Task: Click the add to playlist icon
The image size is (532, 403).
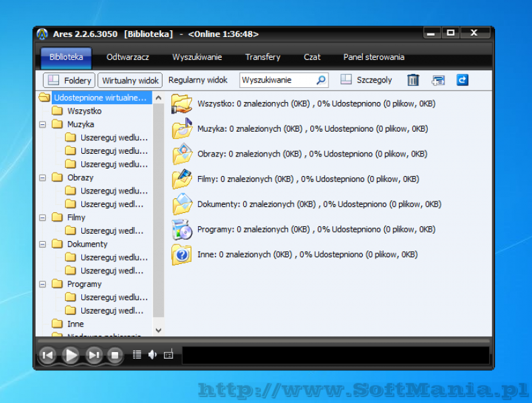Action: (x=438, y=81)
